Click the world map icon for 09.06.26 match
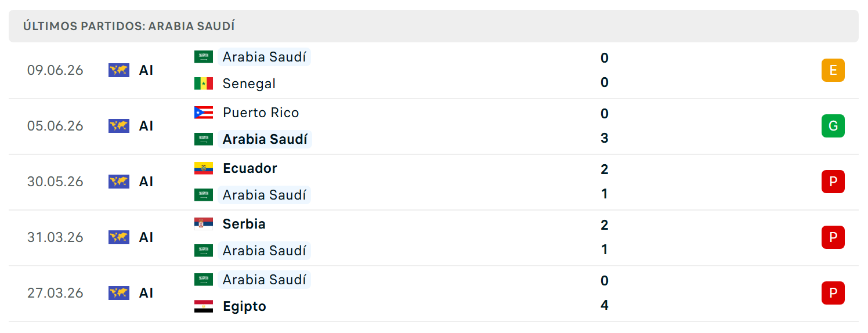The width and height of the screenshot is (868, 333). pyautogui.click(x=119, y=70)
